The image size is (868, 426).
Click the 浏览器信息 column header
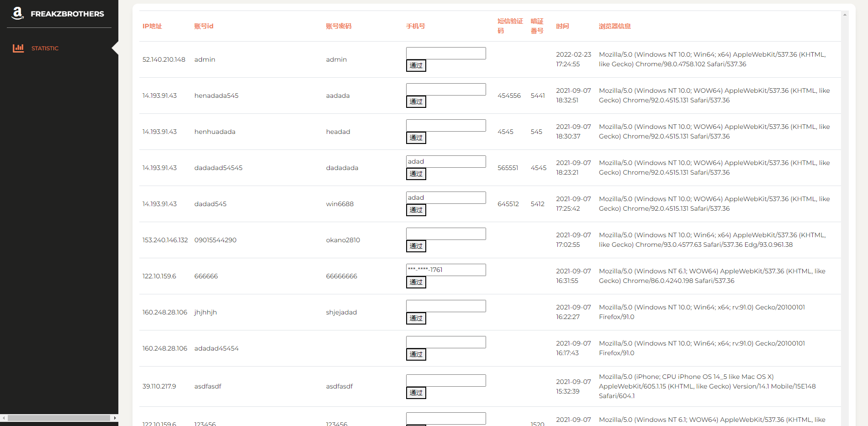(614, 27)
